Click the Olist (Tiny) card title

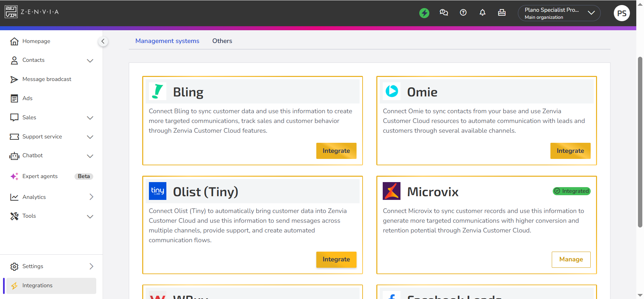206,192
